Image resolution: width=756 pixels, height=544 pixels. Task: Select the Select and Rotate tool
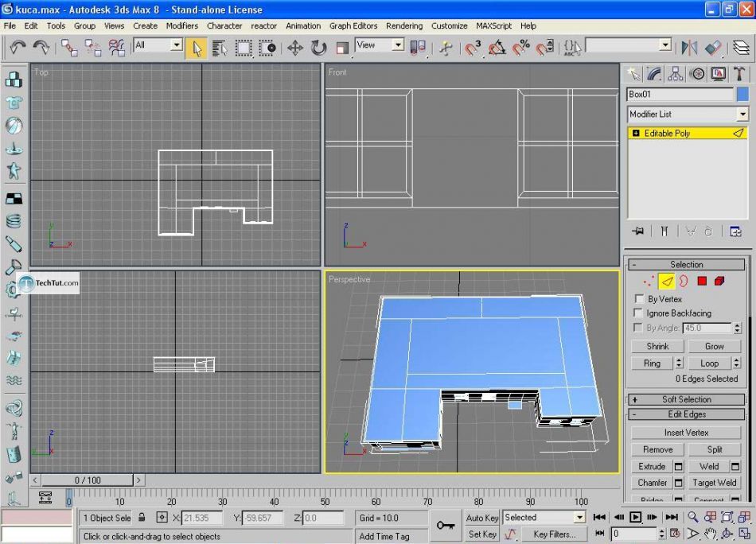point(318,49)
